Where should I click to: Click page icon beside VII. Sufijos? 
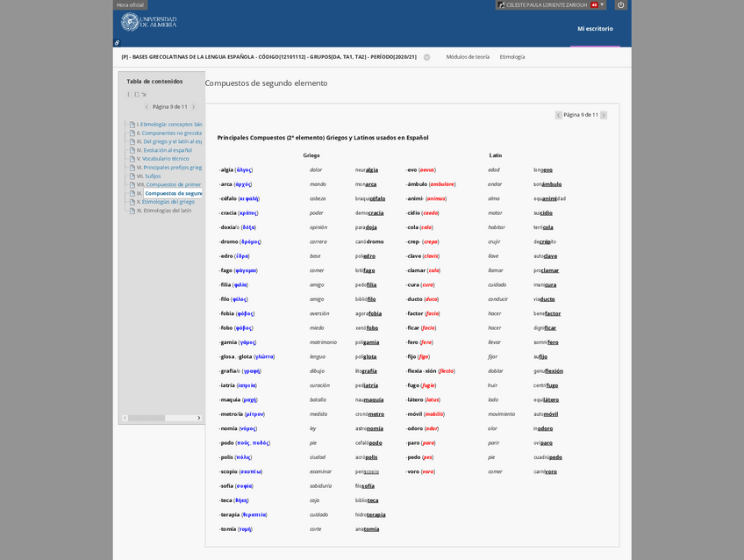132,176
